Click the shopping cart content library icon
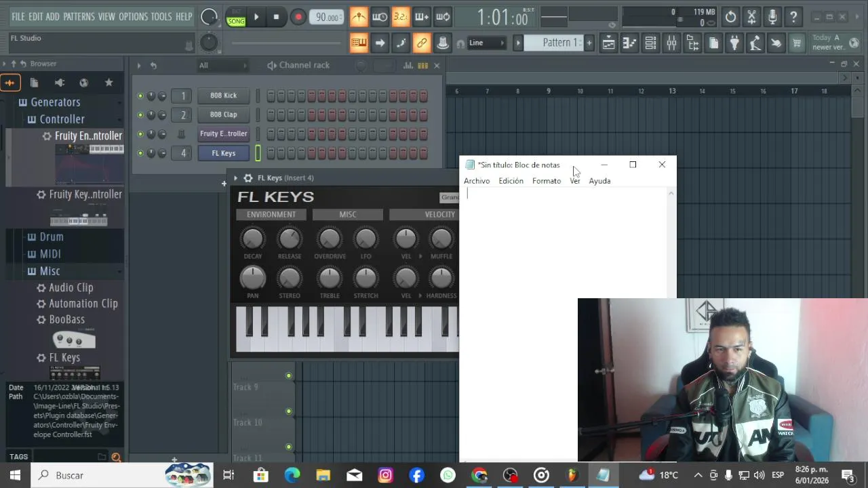This screenshot has width=868, height=488. [797, 43]
